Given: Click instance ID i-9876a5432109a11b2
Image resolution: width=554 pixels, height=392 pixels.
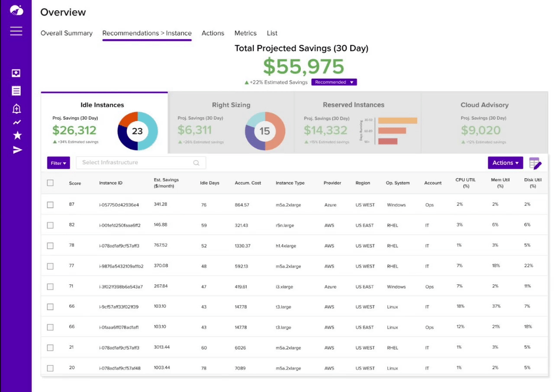Looking at the screenshot, I should click(x=121, y=267).
